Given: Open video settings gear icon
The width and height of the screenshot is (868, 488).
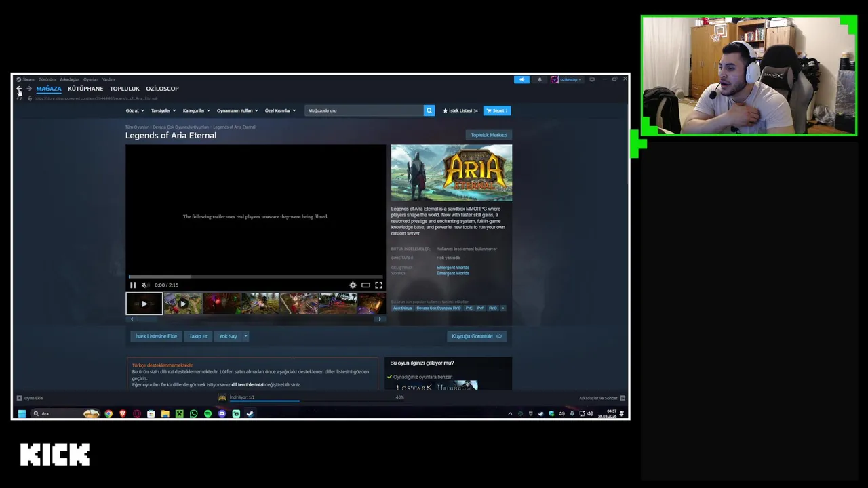Looking at the screenshot, I should (353, 285).
